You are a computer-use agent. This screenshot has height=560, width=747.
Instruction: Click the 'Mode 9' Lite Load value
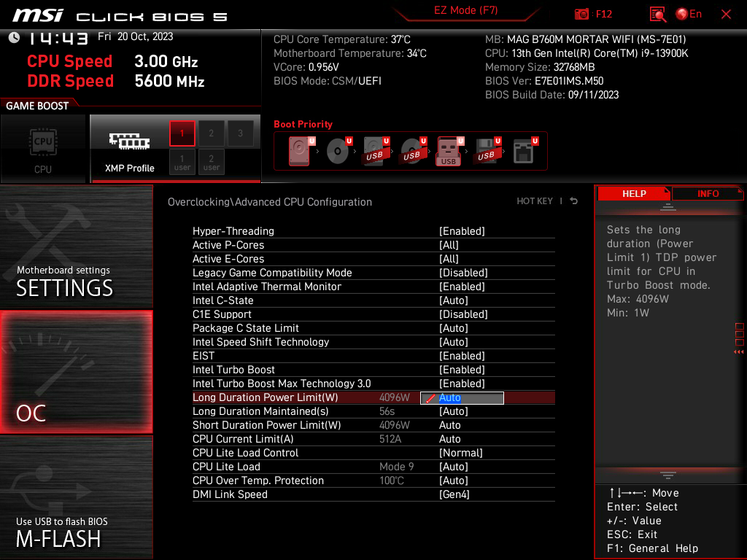(396, 466)
